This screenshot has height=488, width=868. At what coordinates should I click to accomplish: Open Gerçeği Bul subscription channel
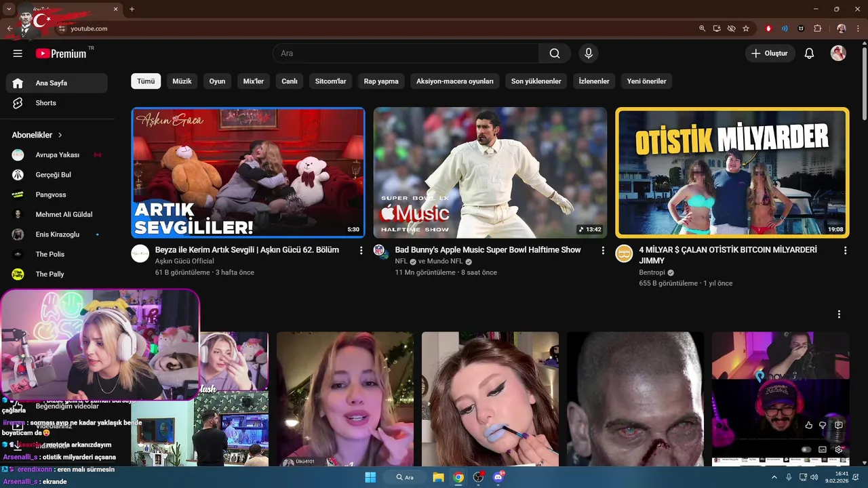click(57, 175)
